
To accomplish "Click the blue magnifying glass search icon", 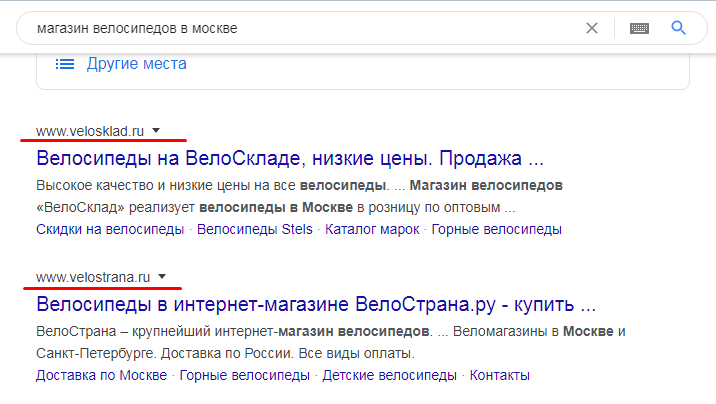I will [679, 28].
